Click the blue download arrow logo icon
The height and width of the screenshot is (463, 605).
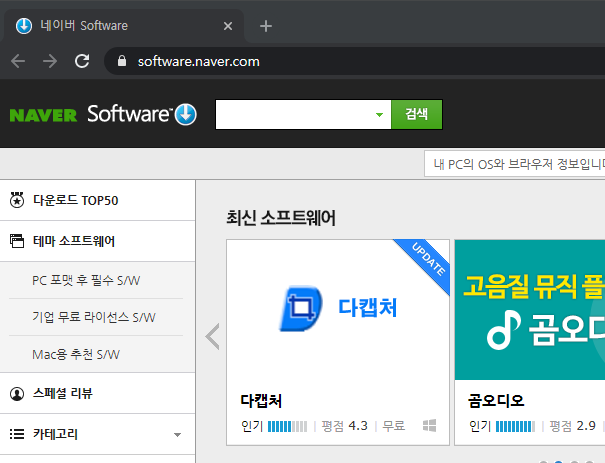(x=186, y=115)
